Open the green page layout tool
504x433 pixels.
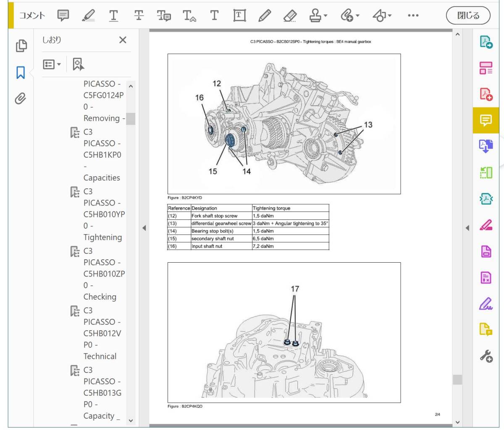486,172
